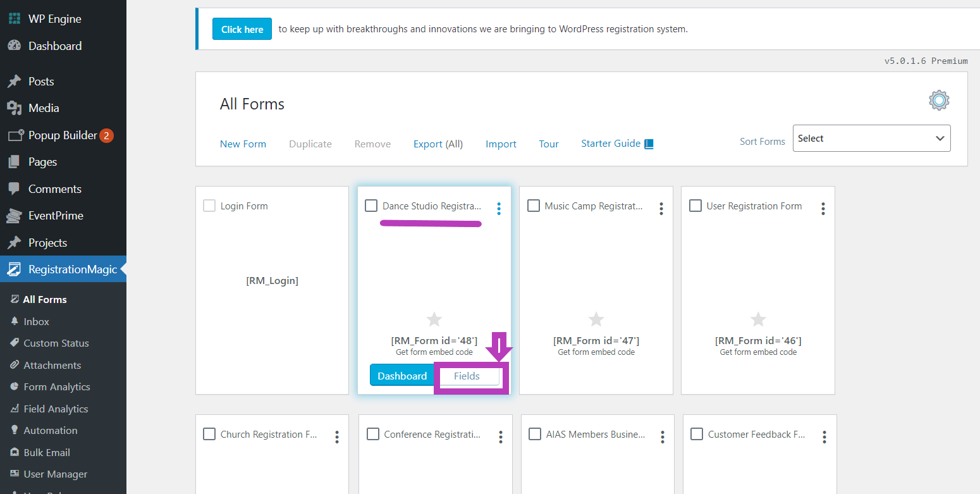Click the star icon on User Registration Form
The width and height of the screenshot is (980, 494).
757,319
